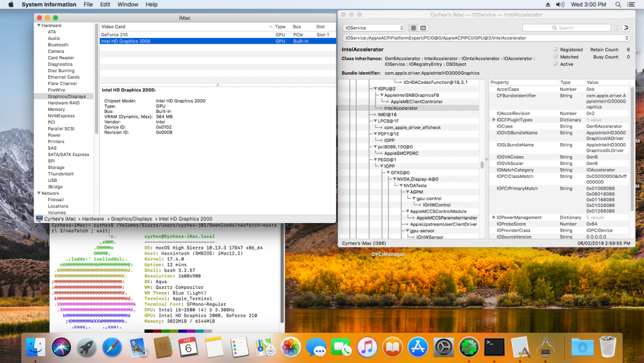Click the search result stepper arrows

tap(616, 28)
